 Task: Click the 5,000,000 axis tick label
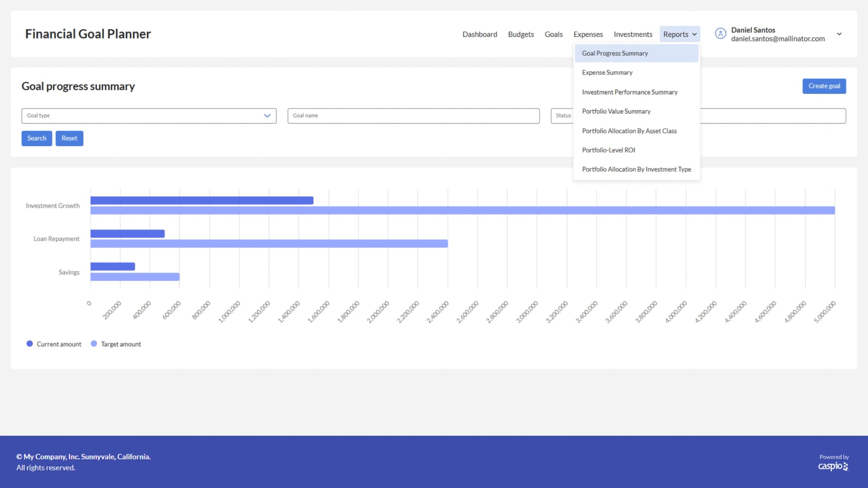[825, 312]
